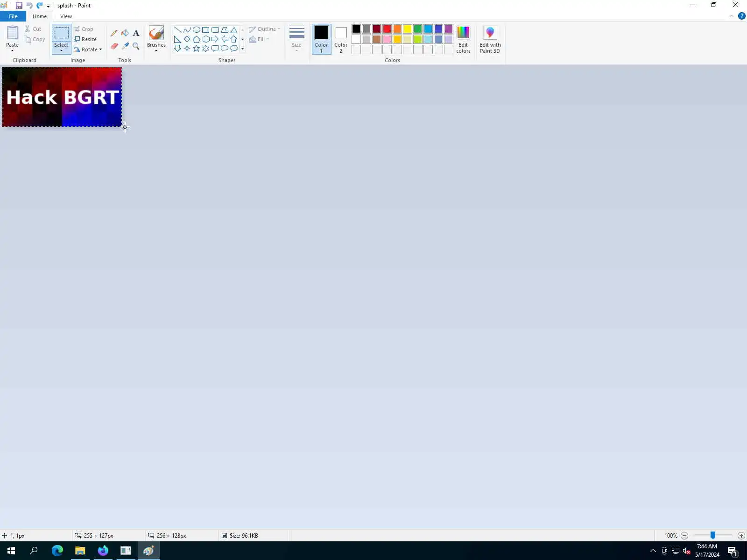Choose the Left arrow shape

225,39
